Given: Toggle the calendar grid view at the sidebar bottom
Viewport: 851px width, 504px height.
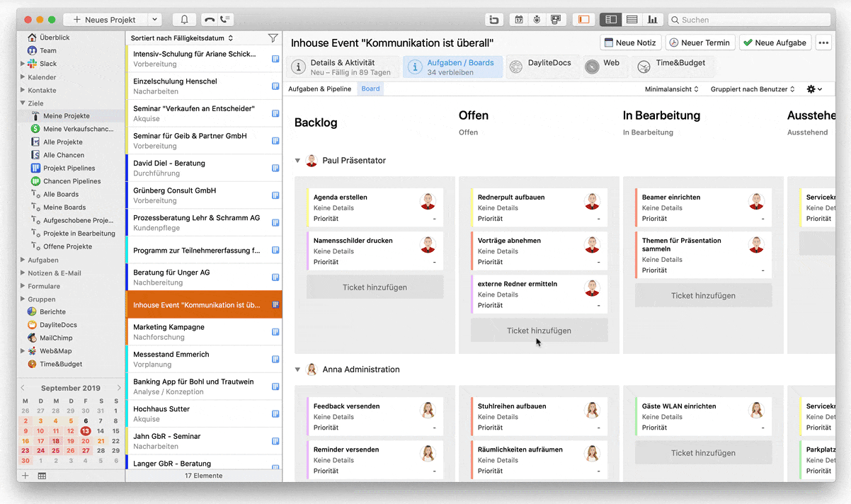Looking at the screenshot, I should 42,476.
